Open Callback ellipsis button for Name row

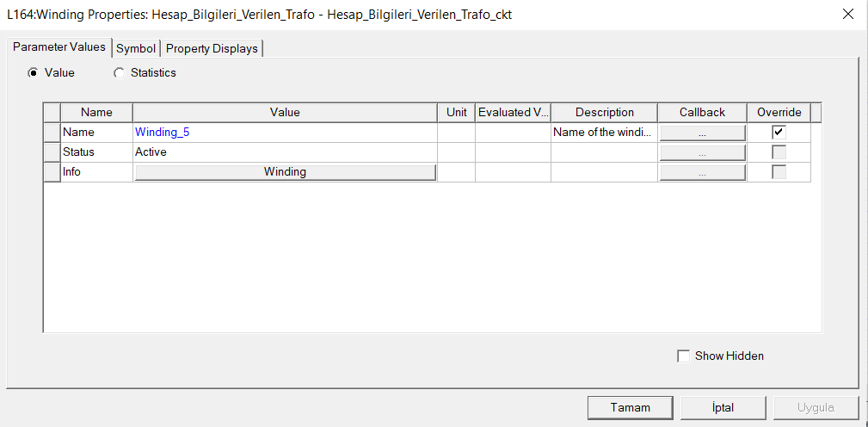(x=702, y=133)
